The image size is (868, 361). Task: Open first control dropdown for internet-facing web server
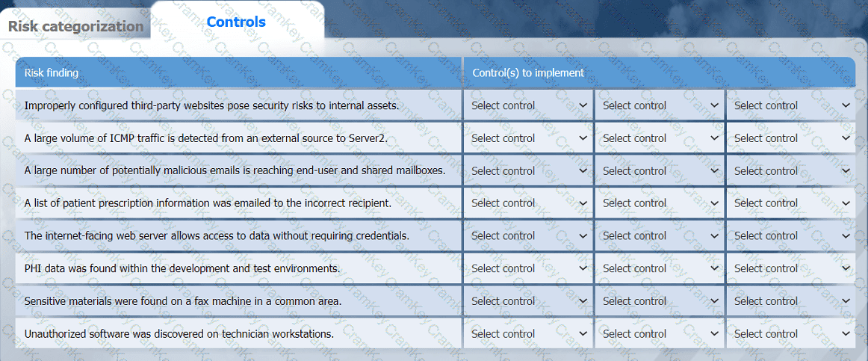point(529,235)
